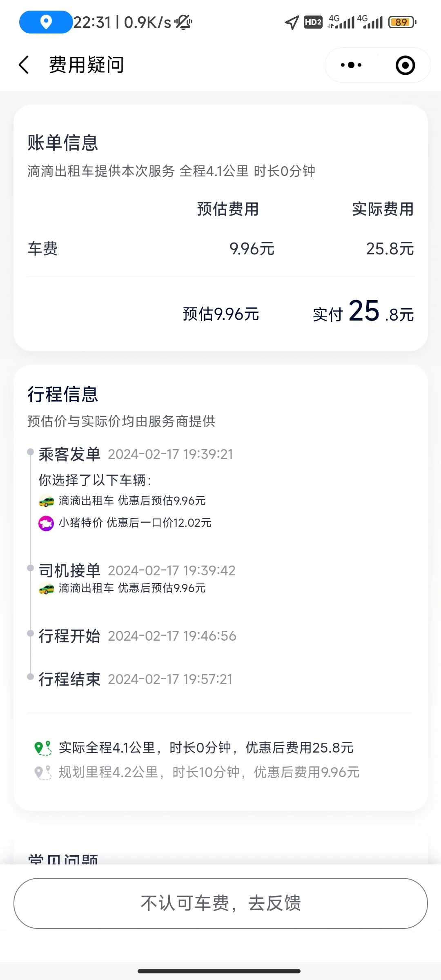Tap the 行程开始 timeline entry
Image resolution: width=441 pixels, height=980 pixels.
click(x=138, y=636)
